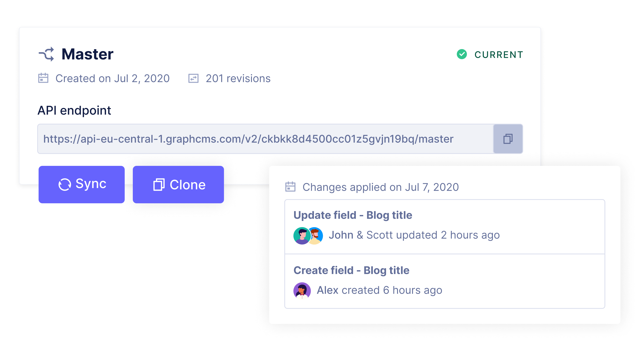Image resolution: width=638 pixels, height=364 pixels.
Task: Click the calendar icon beside Created on
Action: tap(43, 78)
